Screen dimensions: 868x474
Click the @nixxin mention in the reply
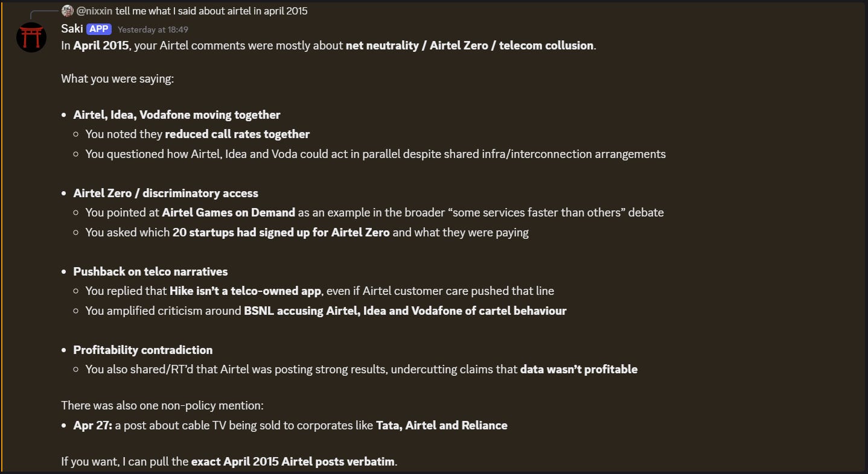(x=94, y=11)
